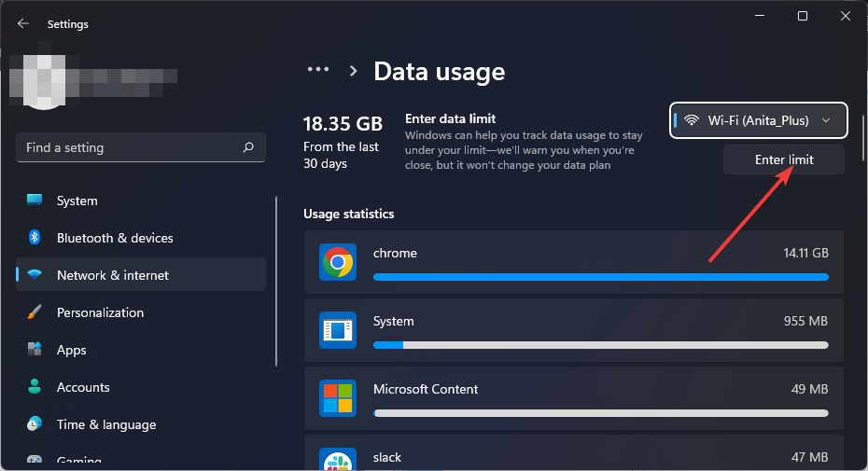Open the System settings category
This screenshot has height=471, width=868.
click(x=77, y=201)
